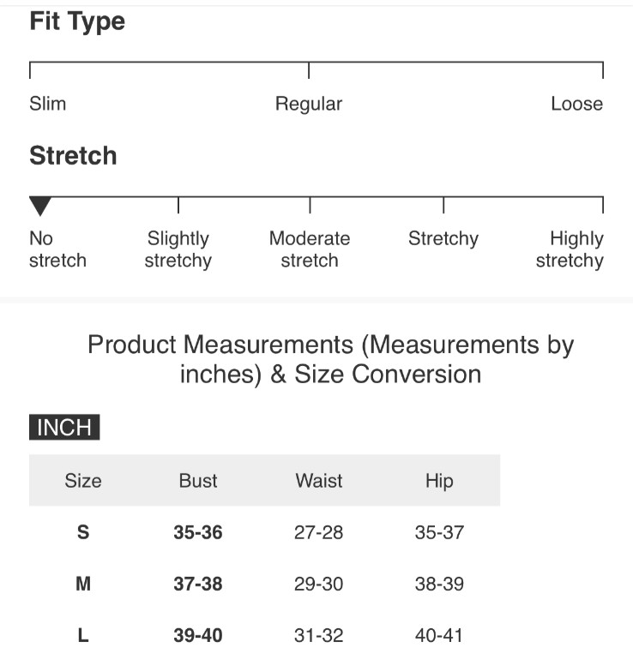This screenshot has height=672, width=633.
Task: Click the Hip column header
Action: click(439, 481)
